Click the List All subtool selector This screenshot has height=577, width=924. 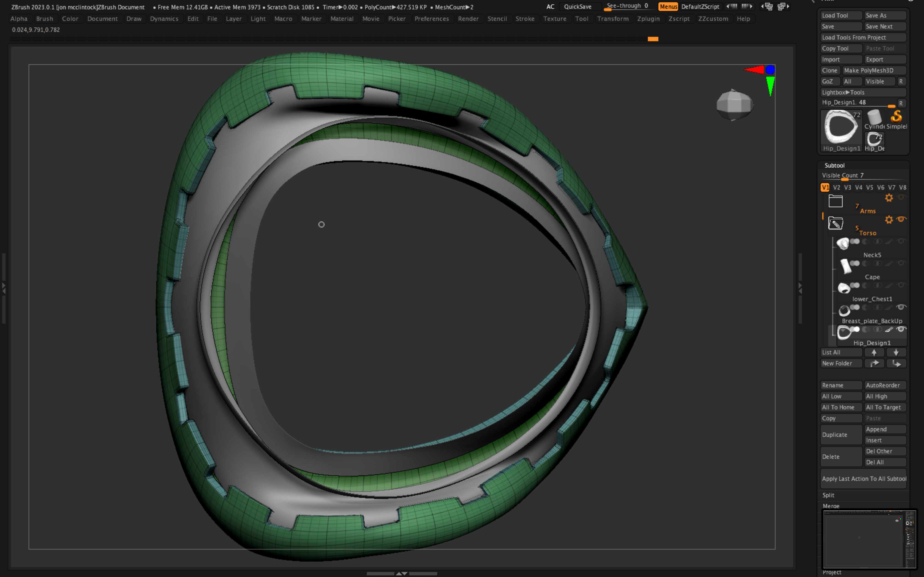coord(841,352)
